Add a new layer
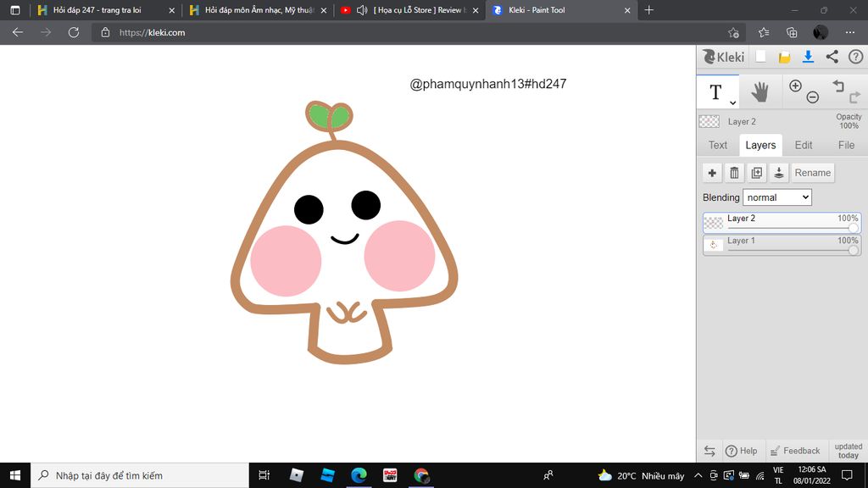This screenshot has width=868, height=488. (x=712, y=173)
